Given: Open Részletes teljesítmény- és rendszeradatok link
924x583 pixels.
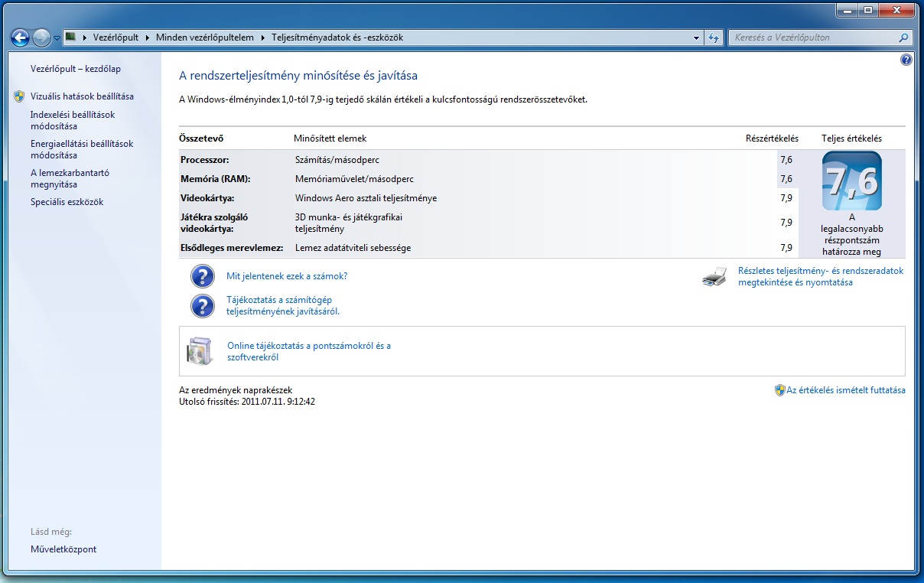Looking at the screenshot, I should click(821, 276).
